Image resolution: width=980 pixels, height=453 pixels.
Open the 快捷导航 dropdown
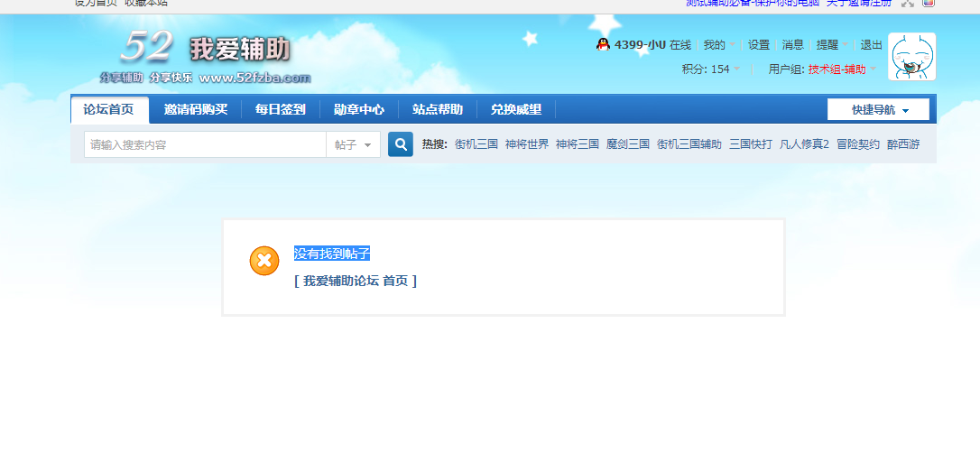pyautogui.click(x=878, y=110)
